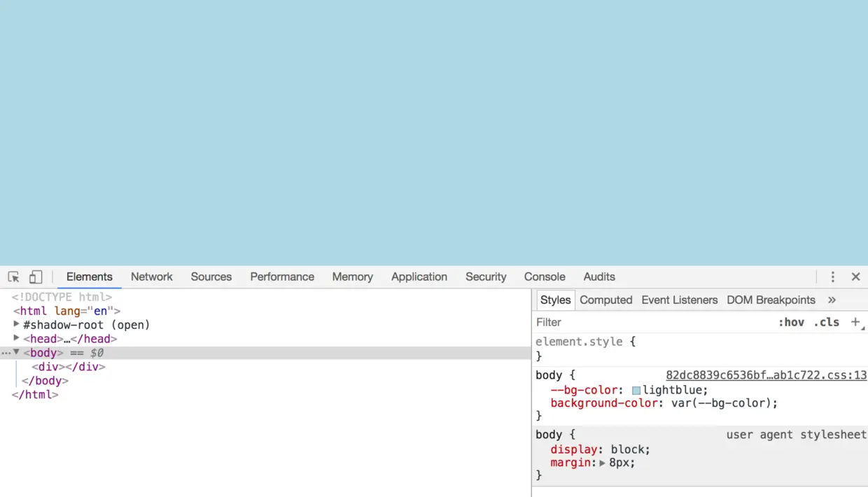Open the DevTools three-dot customize menu

(832, 277)
